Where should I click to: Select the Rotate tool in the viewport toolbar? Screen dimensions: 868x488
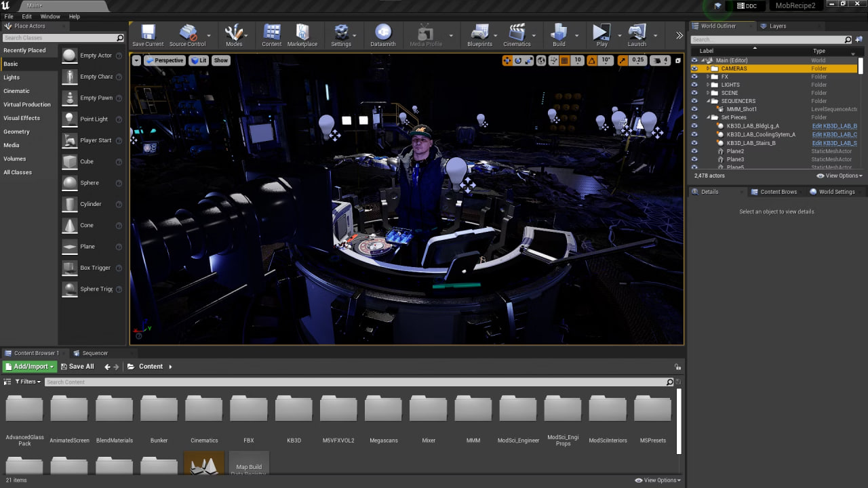point(517,60)
